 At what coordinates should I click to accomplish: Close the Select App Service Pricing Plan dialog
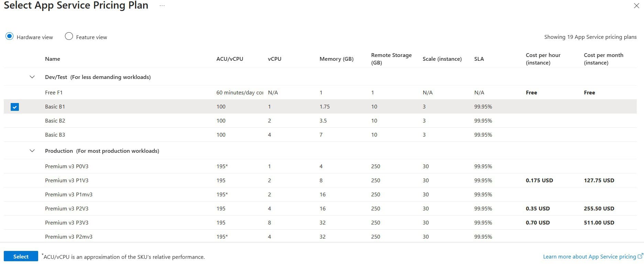click(636, 5)
